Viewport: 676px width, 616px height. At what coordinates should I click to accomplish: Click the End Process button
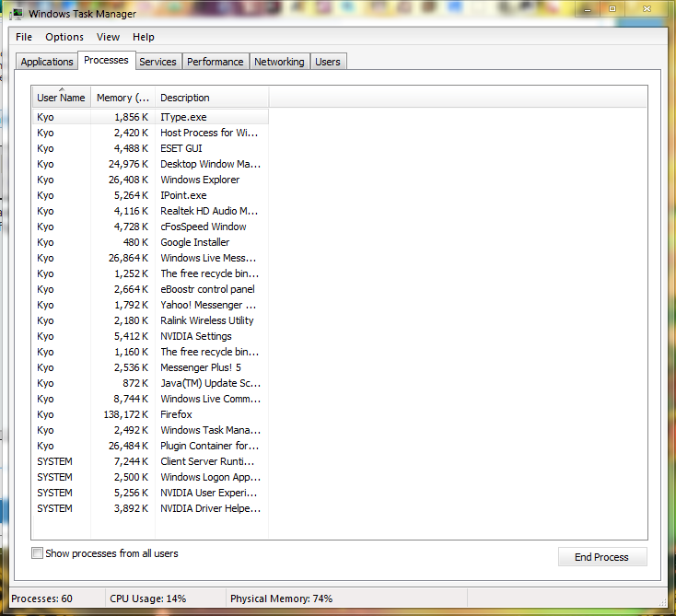tap(602, 557)
